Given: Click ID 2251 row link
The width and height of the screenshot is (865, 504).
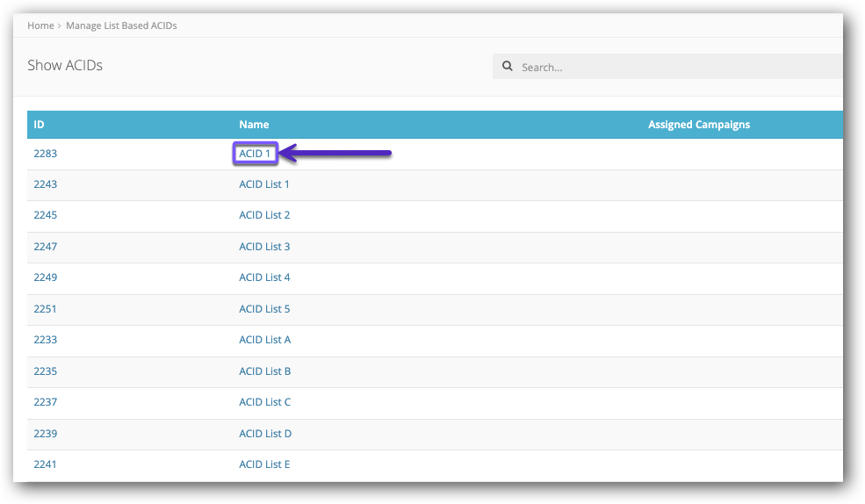Looking at the screenshot, I should click(x=45, y=309).
